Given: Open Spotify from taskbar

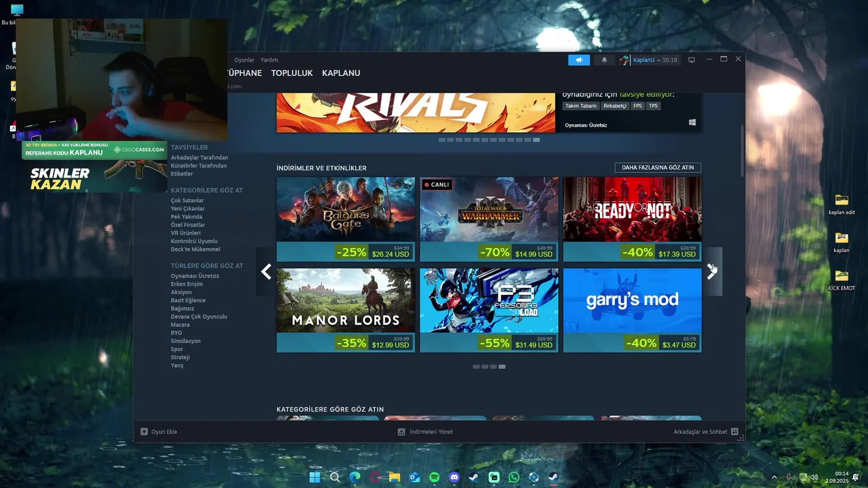Looking at the screenshot, I should (435, 477).
